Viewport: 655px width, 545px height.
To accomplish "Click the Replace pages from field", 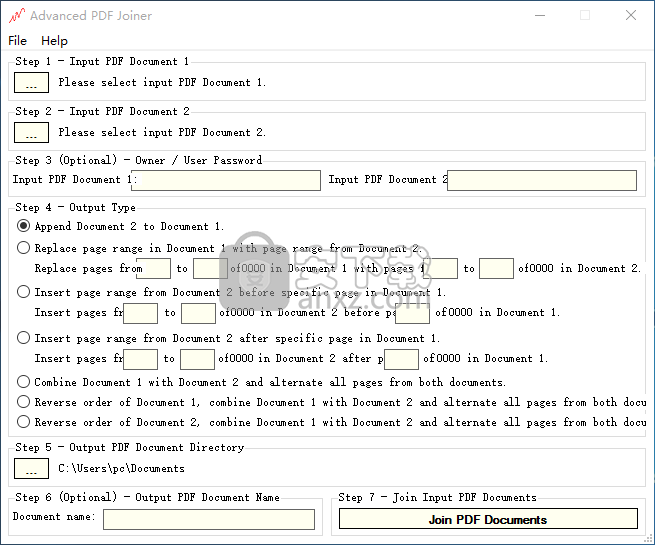I will point(153,269).
